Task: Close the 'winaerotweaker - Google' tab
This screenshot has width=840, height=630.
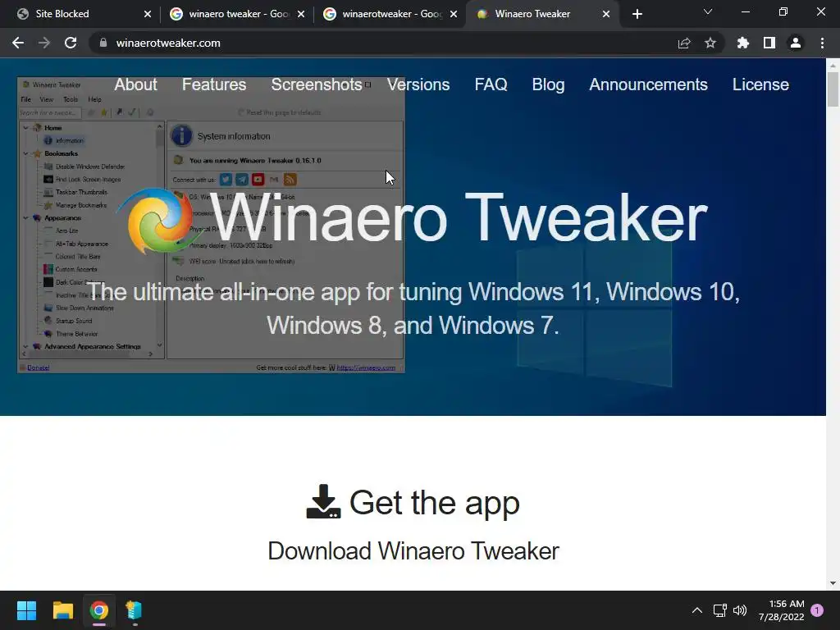Action: coord(454,14)
